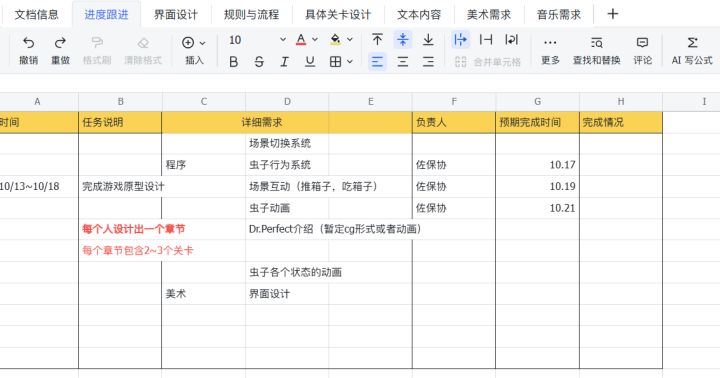Screen dimensions: 720x378
Task: Select the 预期完成时间 header cell
Action: tap(537, 122)
